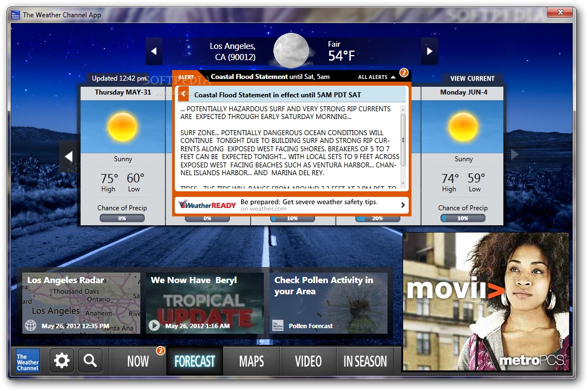Open the We Now Have Beryl video tile
This screenshot has height=391, width=588.
tap(205, 303)
